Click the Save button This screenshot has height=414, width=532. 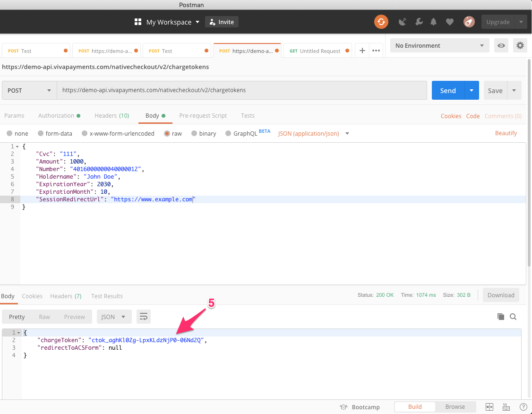(x=495, y=90)
